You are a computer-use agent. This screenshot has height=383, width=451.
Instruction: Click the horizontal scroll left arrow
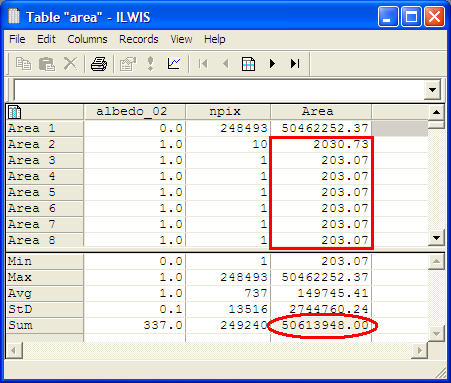[x=14, y=350]
